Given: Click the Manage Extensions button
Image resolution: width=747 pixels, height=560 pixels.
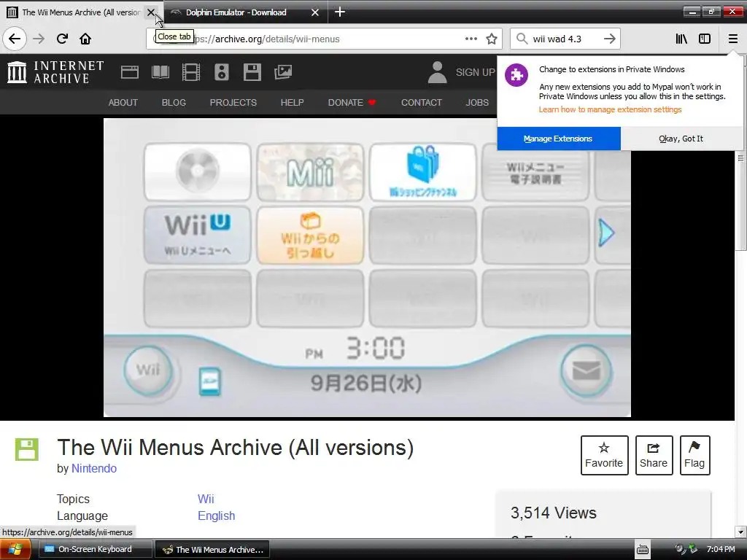Looking at the screenshot, I should pyautogui.click(x=558, y=139).
